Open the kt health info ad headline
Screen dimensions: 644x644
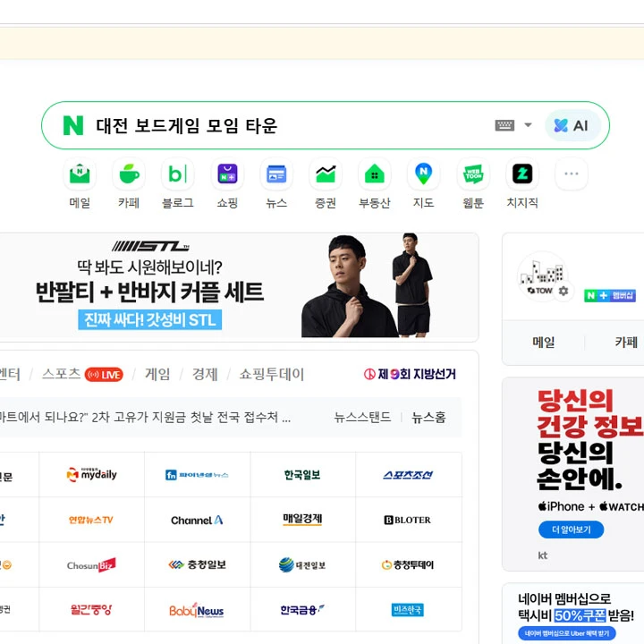click(590, 440)
